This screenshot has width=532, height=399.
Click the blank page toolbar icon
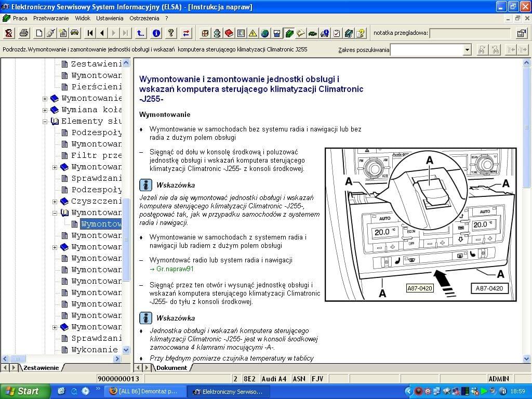pyautogui.click(x=39, y=33)
